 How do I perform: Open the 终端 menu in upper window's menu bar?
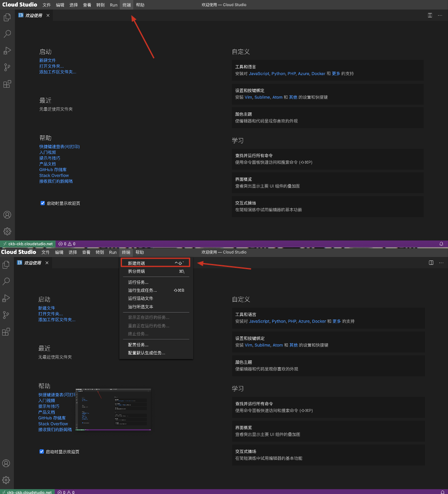[x=126, y=5]
